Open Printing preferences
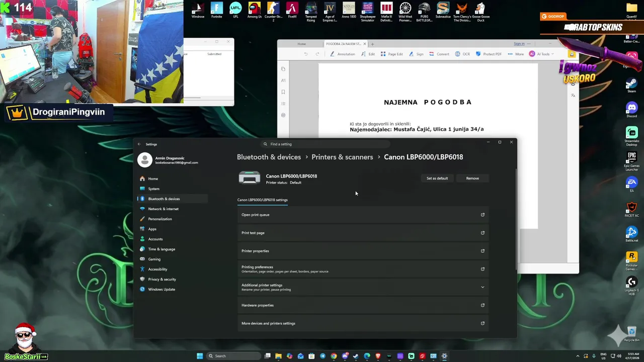 (x=363, y=269)
